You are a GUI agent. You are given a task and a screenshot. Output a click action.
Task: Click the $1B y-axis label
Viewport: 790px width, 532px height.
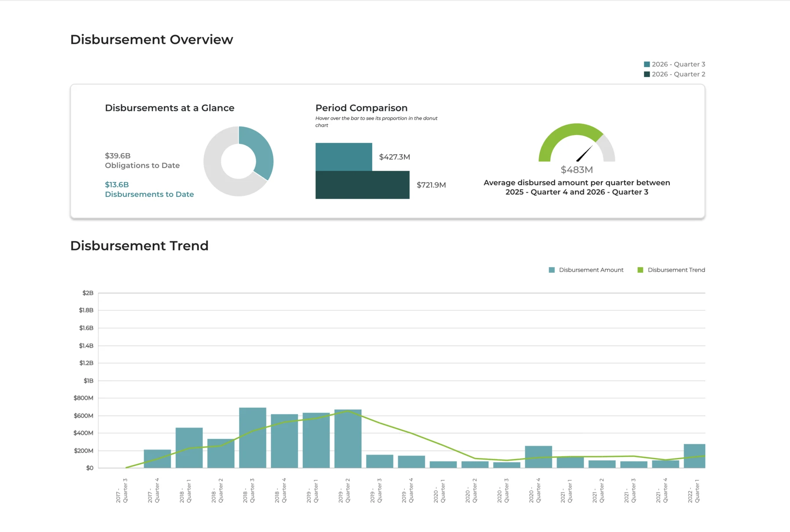click(89, 381)
